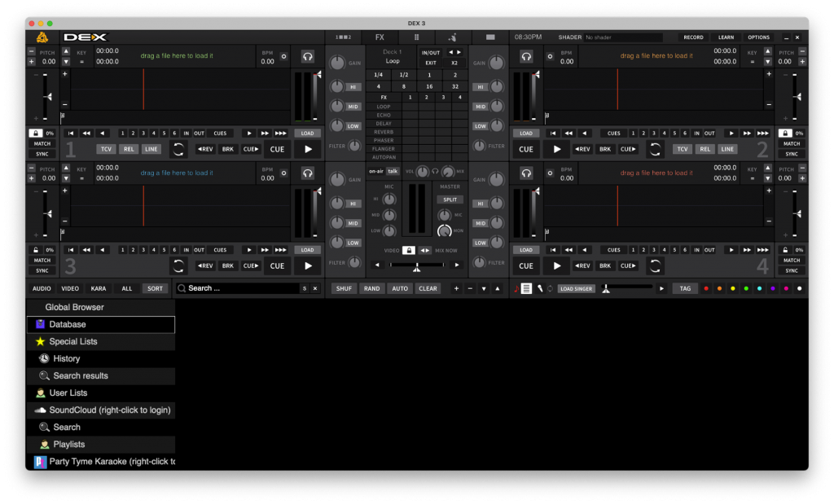Toggle deck 1 key lock padlock
This screenshot has height=504, width=834.
pyautogui.click(x=35, y=134)
